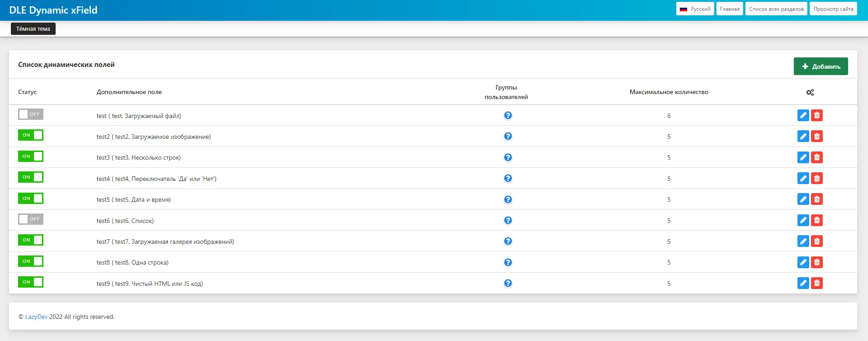Click the question mark icon for test row
The image size is (868, 341).
point(508,115)
